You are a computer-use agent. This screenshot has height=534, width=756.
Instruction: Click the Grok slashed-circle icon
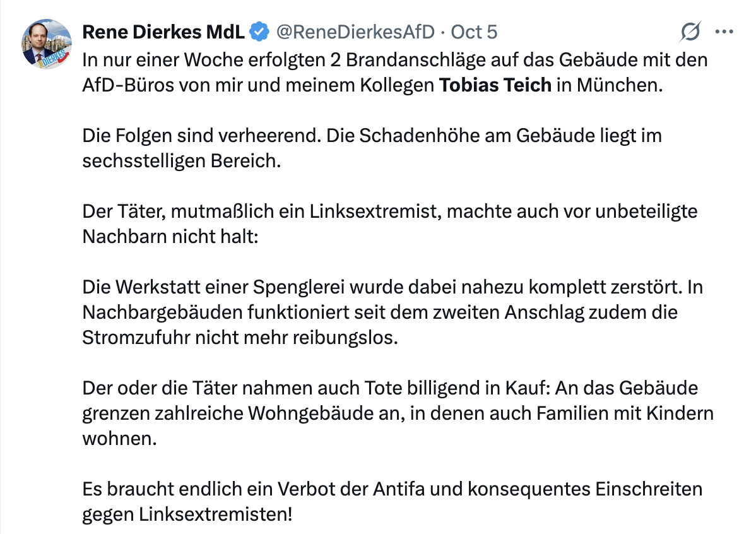[x=691, y=31]
